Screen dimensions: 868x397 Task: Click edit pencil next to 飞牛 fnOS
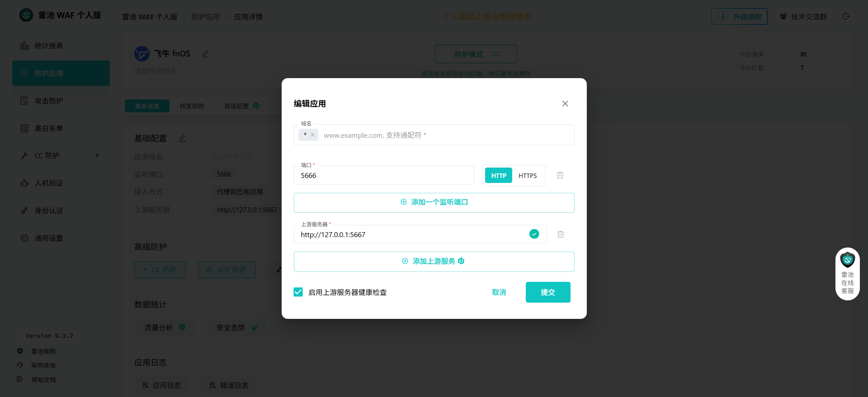(205, 54)
